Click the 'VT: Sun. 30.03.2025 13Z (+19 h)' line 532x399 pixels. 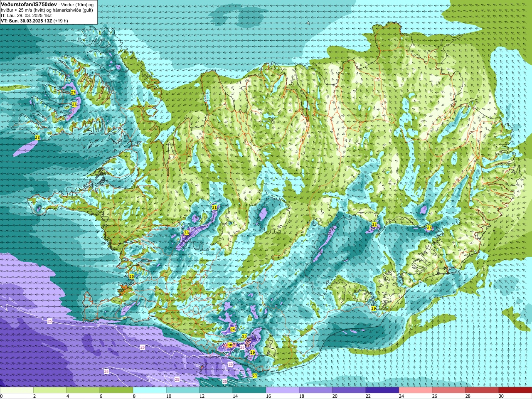click(x=34, y=20)
